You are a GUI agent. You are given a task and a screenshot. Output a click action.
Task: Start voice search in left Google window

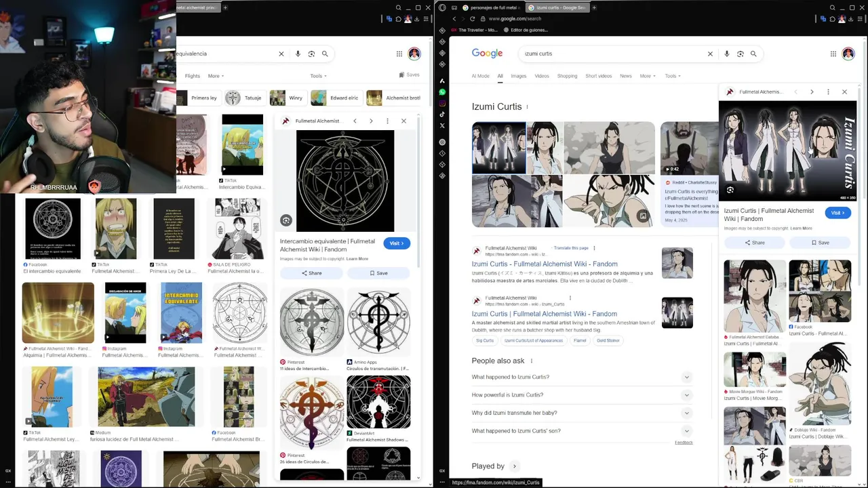click(298, 54)
